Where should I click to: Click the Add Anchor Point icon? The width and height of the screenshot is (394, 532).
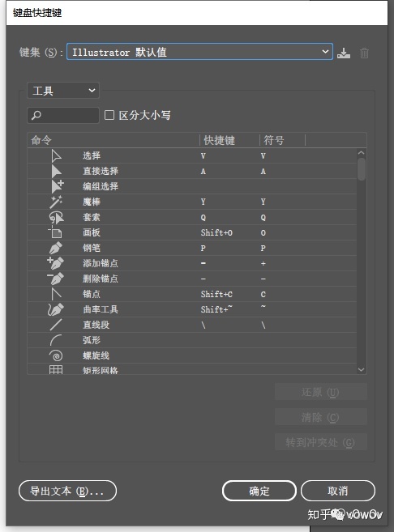55,263
